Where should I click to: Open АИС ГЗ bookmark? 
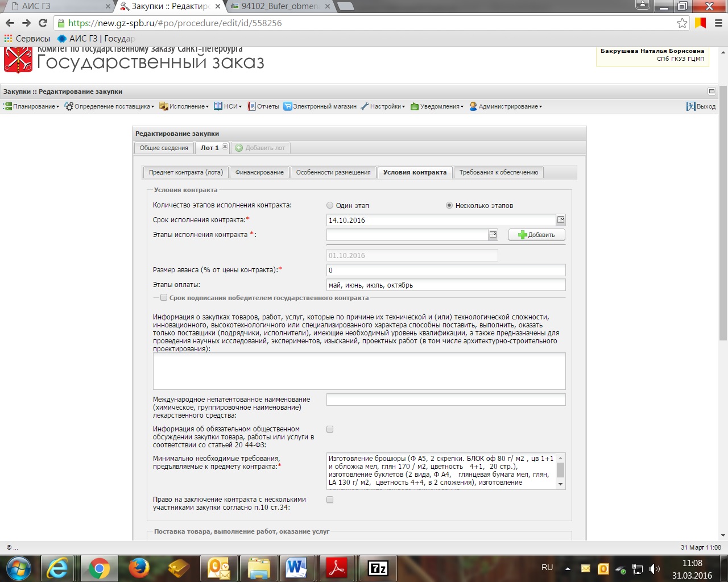coord(96,39)
